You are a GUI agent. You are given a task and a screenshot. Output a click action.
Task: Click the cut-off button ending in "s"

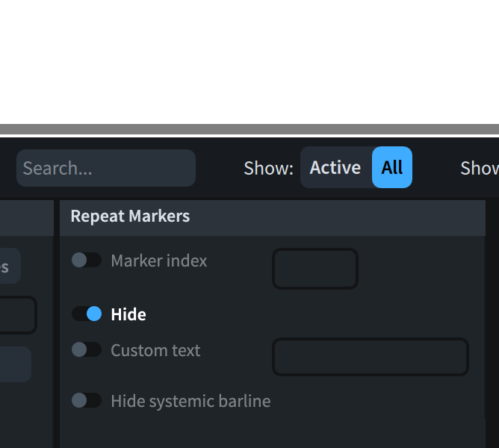click(x=9, y=267)
